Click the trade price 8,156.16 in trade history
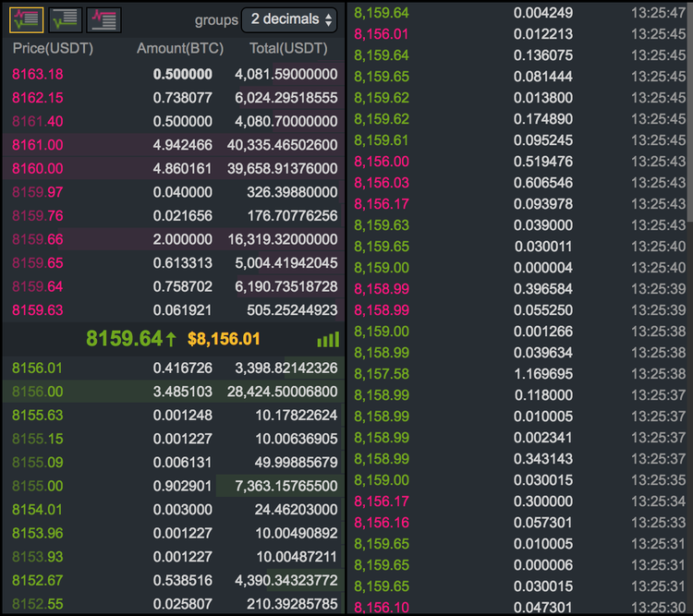Viewport: 693px width, 616px height. point(382,523)
